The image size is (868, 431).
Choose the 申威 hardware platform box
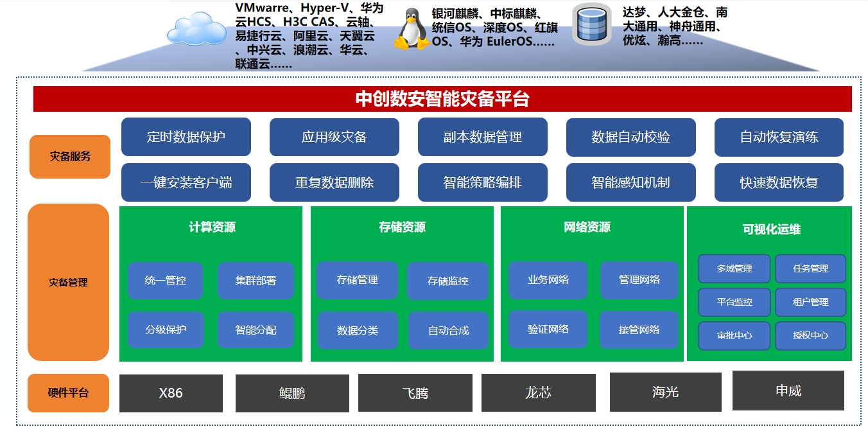[788, 390]
